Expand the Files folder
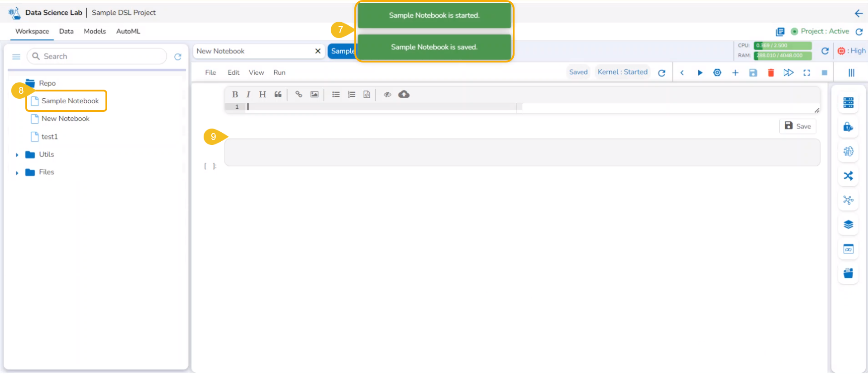The width and height of the screenshot is (868, 374). point(17,173)
